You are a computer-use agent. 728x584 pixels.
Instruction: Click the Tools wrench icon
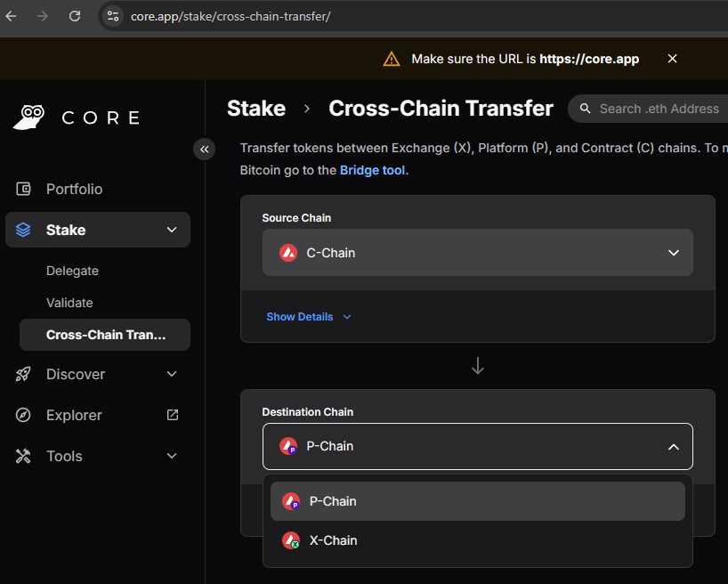point(23,456)
